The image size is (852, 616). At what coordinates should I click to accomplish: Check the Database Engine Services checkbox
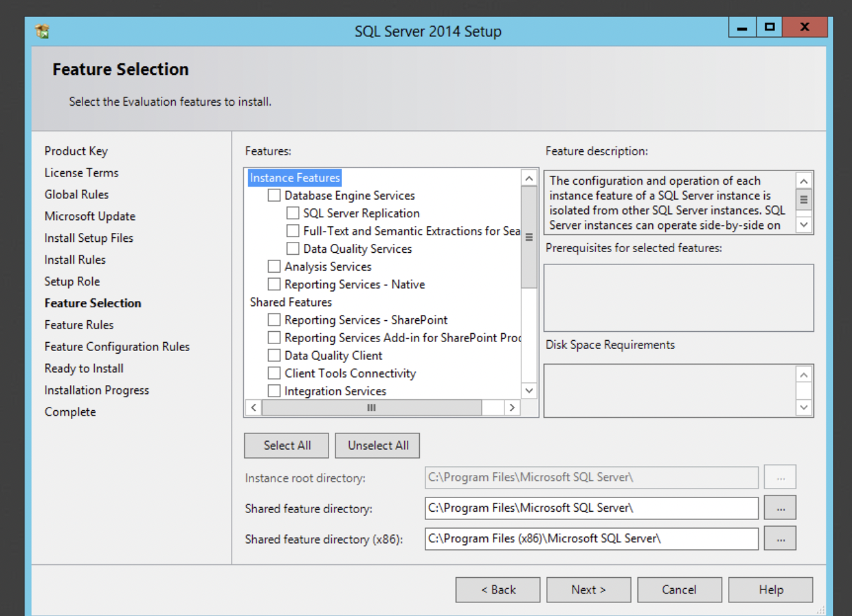tap(274, 196)
